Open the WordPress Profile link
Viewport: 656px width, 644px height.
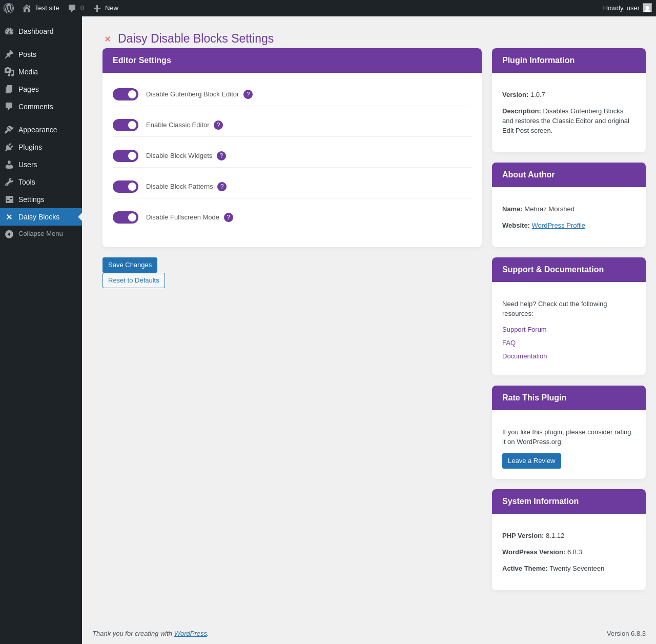click(558, 226)
